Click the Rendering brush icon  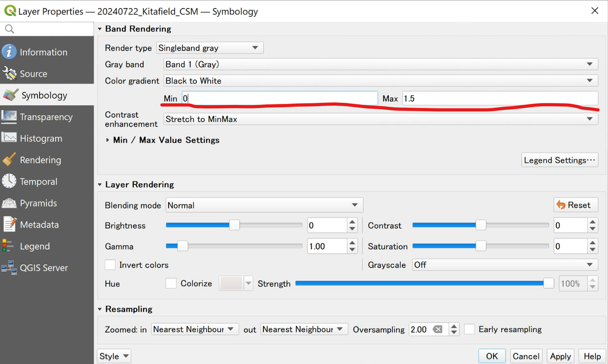(9, 160)
